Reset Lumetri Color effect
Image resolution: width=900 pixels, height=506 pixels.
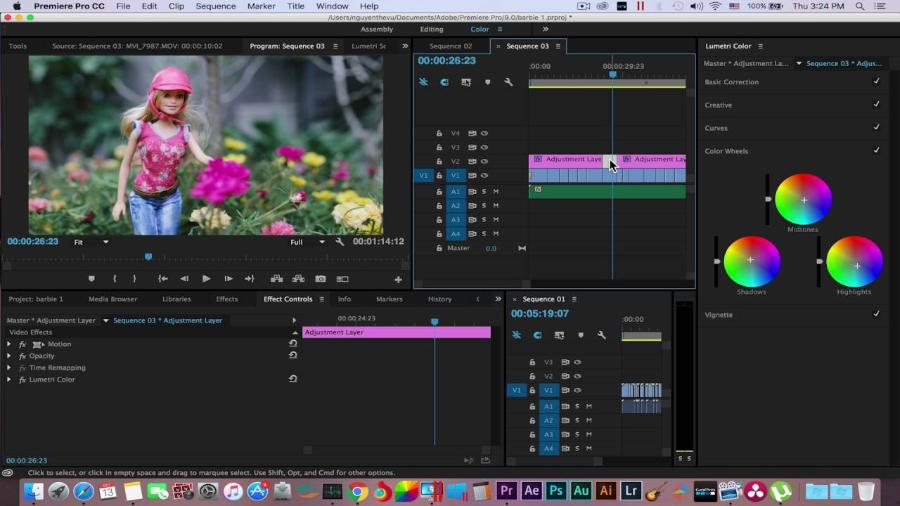293,379
